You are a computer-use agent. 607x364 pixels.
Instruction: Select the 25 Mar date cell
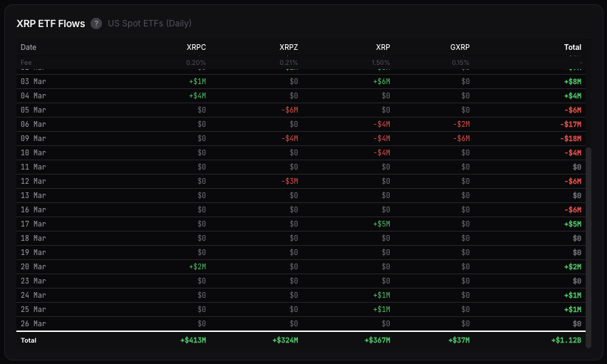click(x=33, y=309)
